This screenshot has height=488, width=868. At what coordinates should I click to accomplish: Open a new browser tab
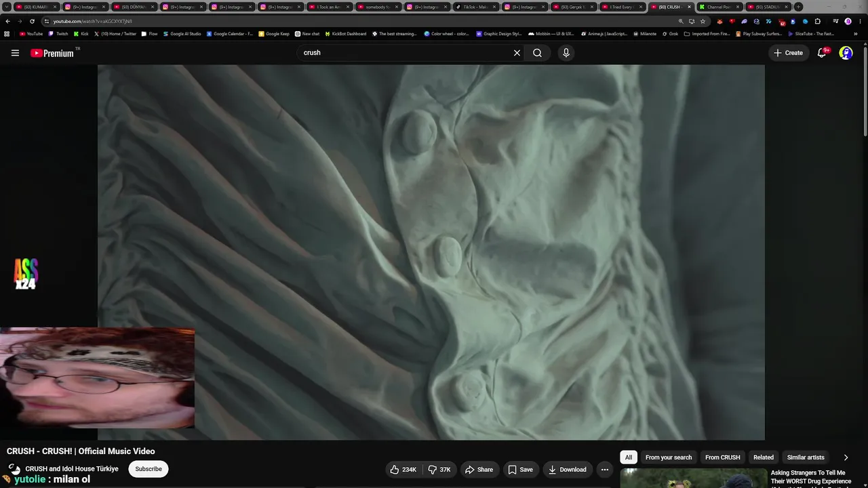[798, 7]
